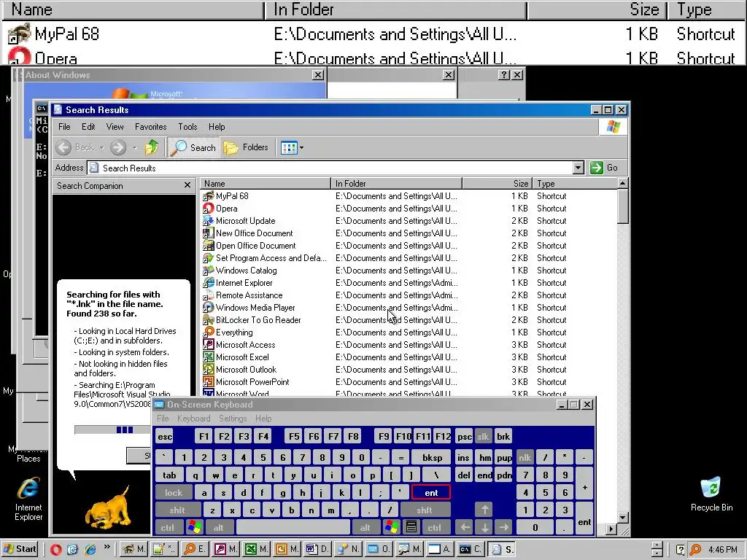This screenshot has height=560, width=747.
Task: Toggle the Search pane toolbar button
Action: pos(193,147)
